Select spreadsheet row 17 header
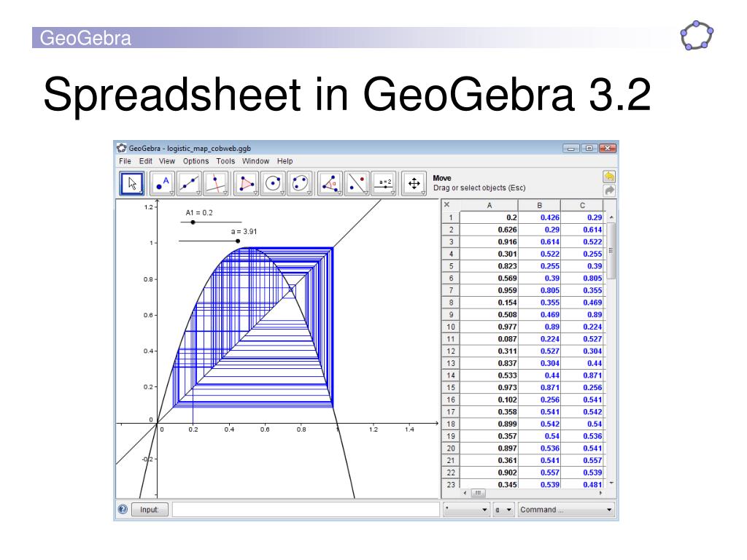Screen dimensions: 747x560 click(x=451, y=411)
